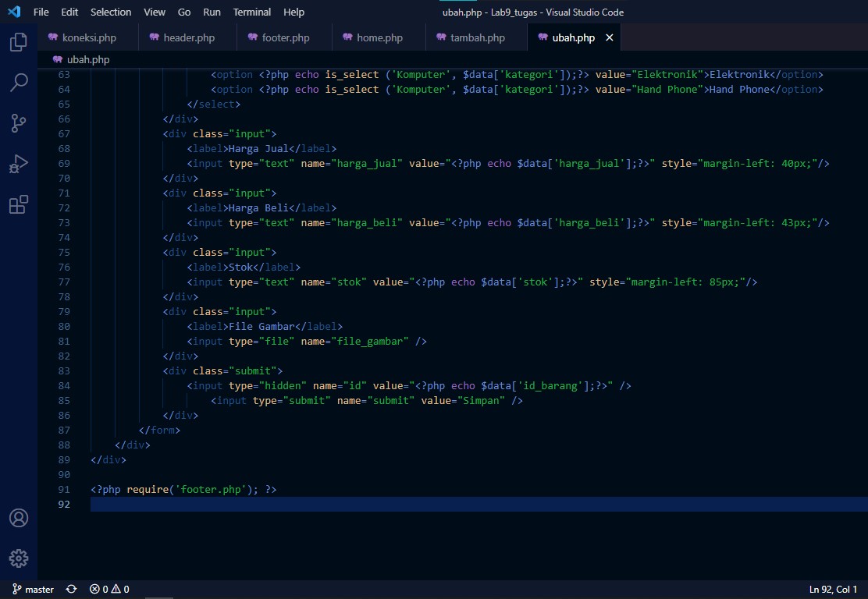
Task: Switch to the footer.php tab
Action: tap(284, 37)
